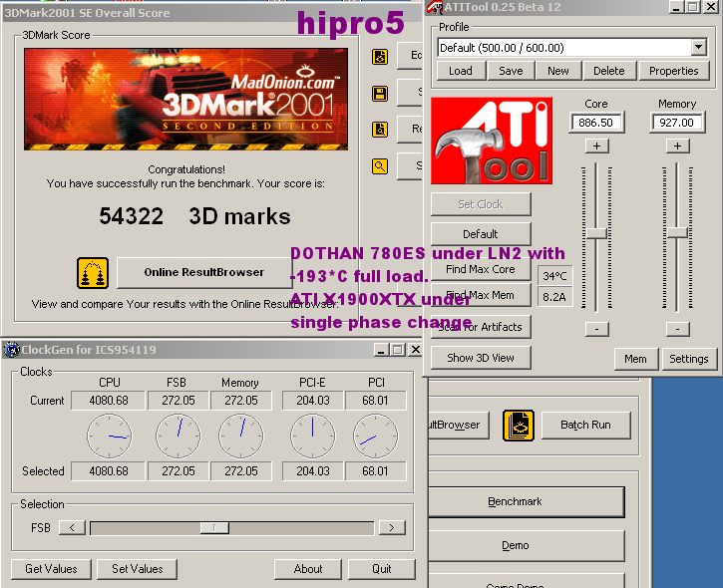
Task: Click the CPU clock dial in ClockGen
Action: (x=110, y=436)
